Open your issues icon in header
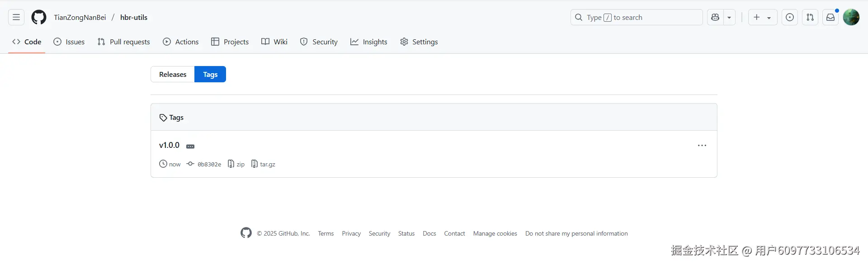The image size is (868, 265). click(790, 17)
